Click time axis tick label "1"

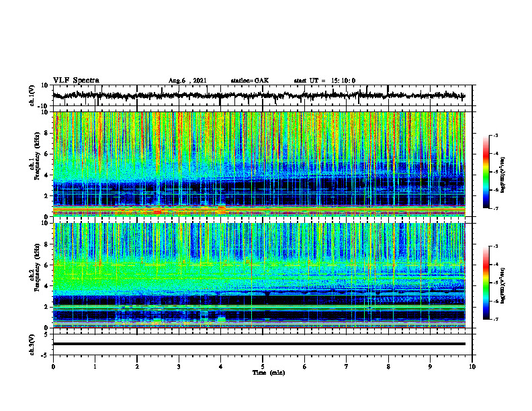[95, 367]
